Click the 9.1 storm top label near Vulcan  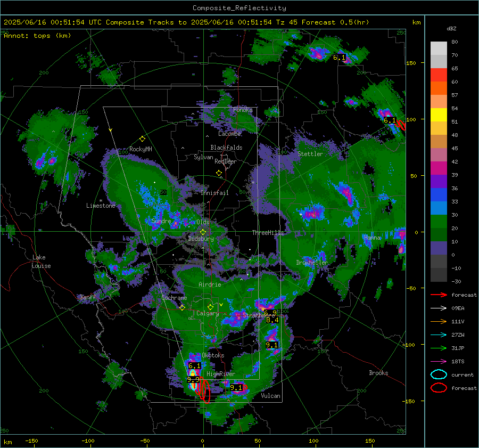pos(236,387)
